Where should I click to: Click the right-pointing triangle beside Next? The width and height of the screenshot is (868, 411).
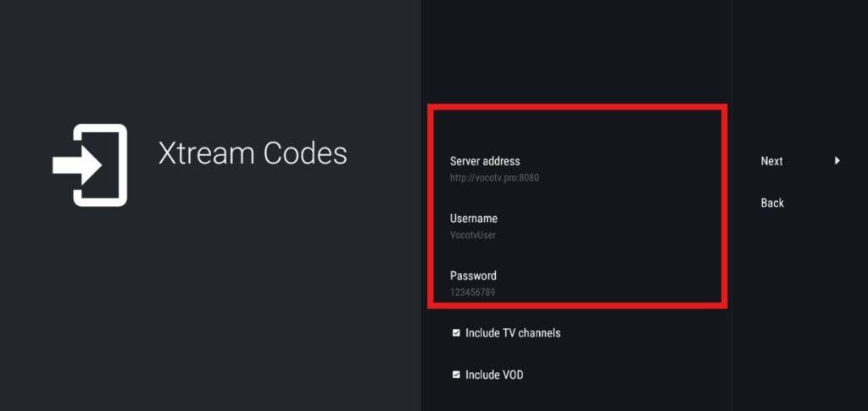pyautogui.click(x=837, y=160)
